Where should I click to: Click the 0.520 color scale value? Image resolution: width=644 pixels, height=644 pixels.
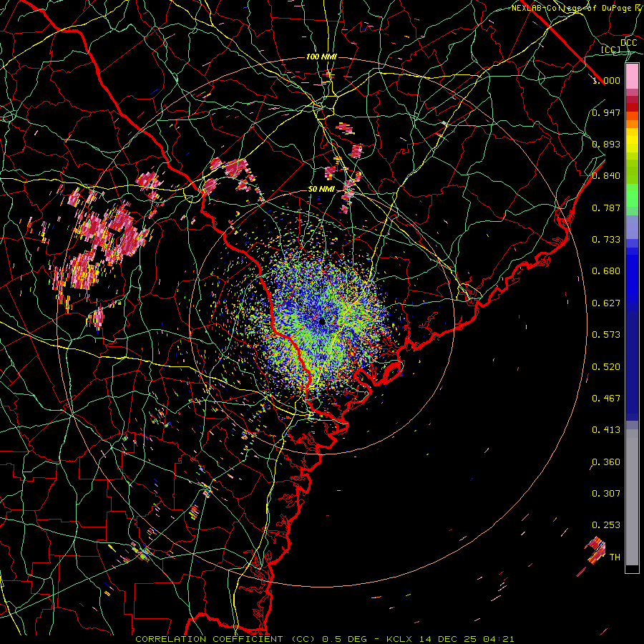(x=606, y=367)
